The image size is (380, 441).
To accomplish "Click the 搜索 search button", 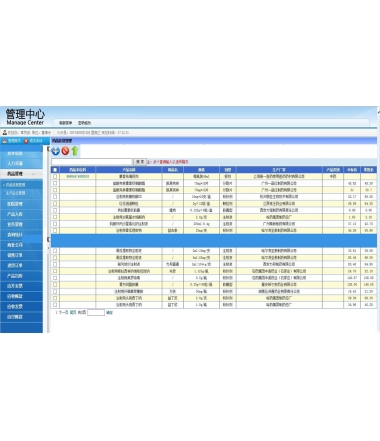I will (140, 162).
